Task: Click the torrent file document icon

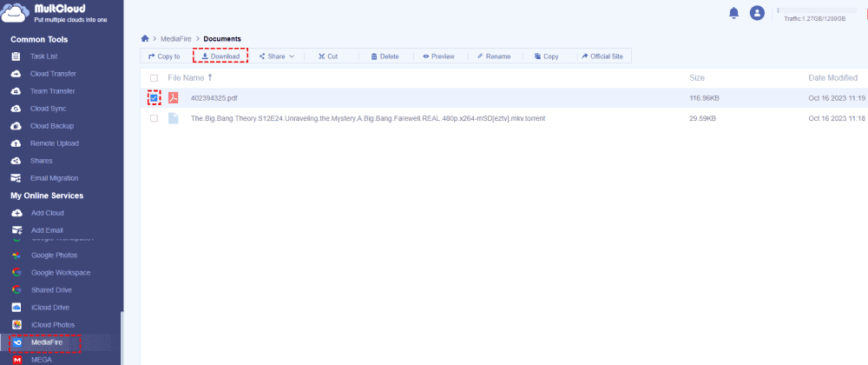Action: pos(174,118)
